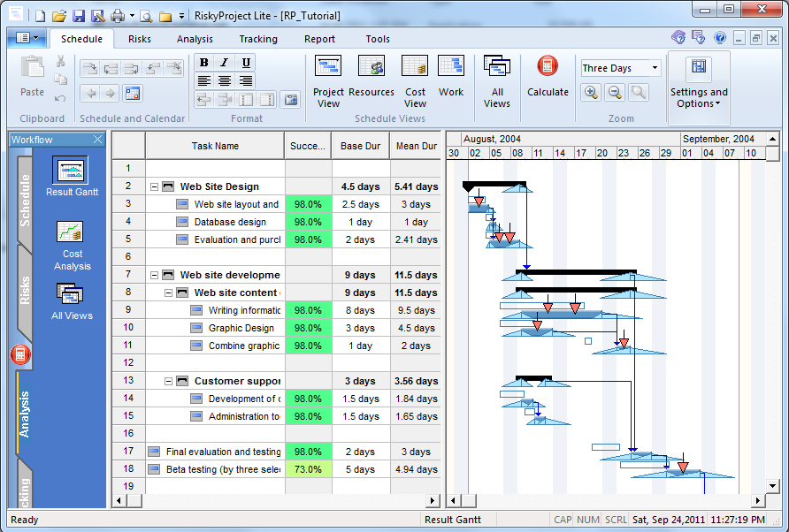
Task: Click the Task Name column header
Action: click(x=215, y=146)
